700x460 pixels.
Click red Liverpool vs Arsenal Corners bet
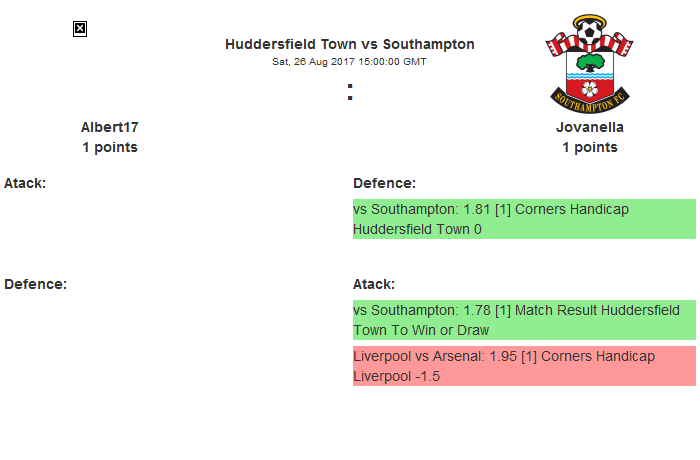[x=523, y=366]
